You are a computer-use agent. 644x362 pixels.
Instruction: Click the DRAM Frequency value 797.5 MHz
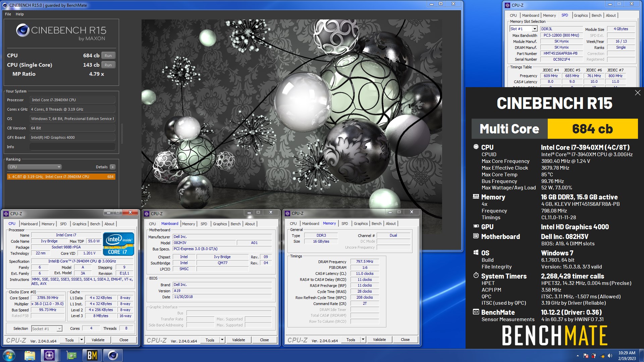[x=365, y=262]
